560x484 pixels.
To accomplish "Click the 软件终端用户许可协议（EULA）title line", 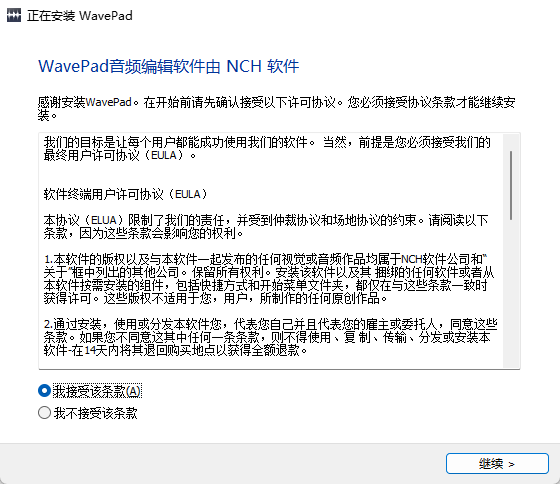I will click(125, 194).
